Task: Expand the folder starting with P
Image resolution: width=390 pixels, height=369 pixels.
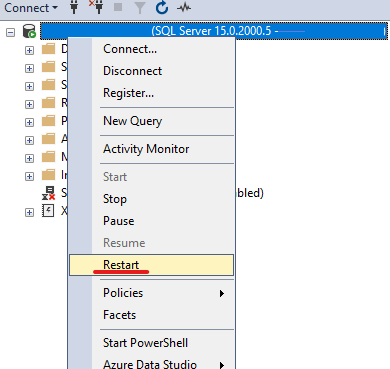Action: tap(29, 122)
